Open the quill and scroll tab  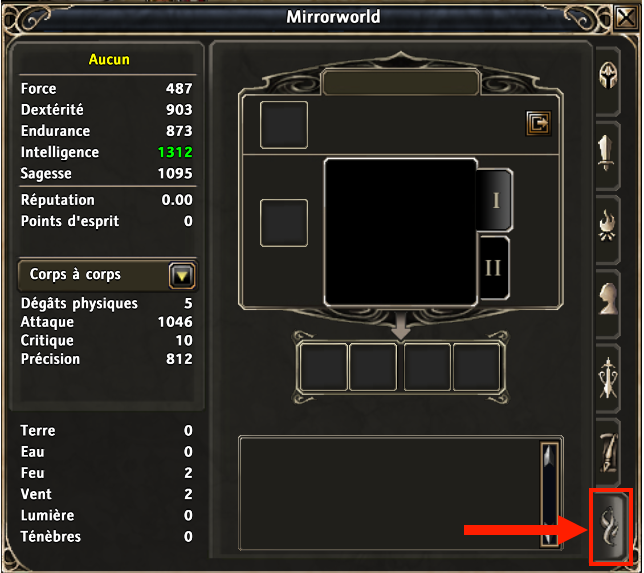tap(609, 453)
